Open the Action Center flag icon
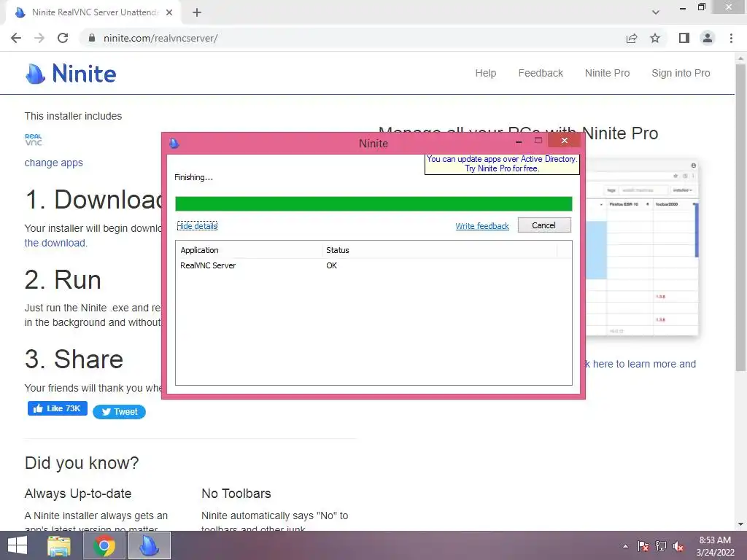Viewport: 747px width, 560px height. coord(643,546)
